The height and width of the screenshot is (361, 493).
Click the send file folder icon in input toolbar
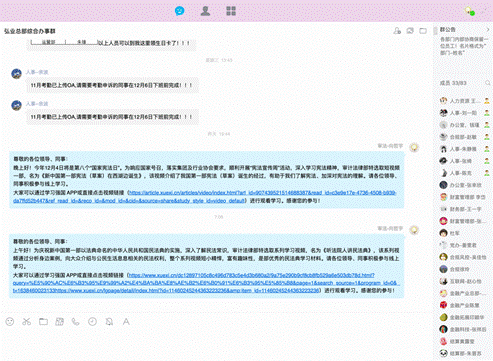click(x=43, y=322)
